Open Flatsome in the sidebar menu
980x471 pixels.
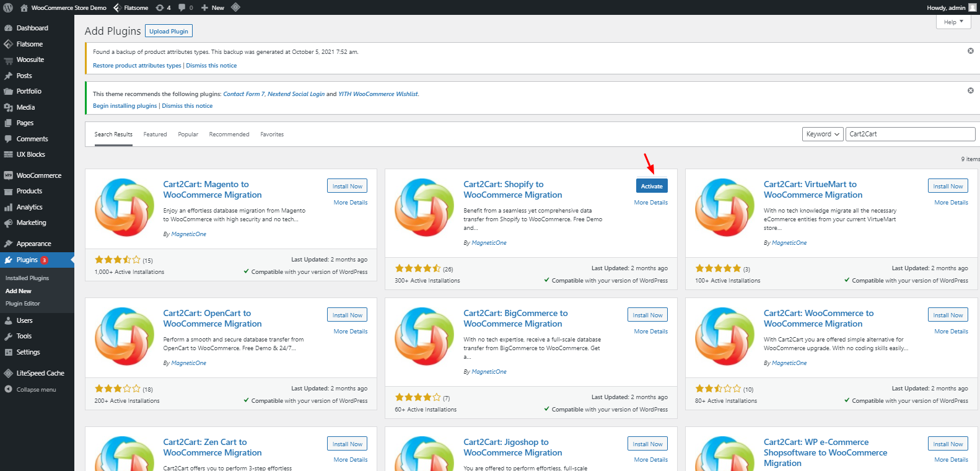(x=30, y=44)
